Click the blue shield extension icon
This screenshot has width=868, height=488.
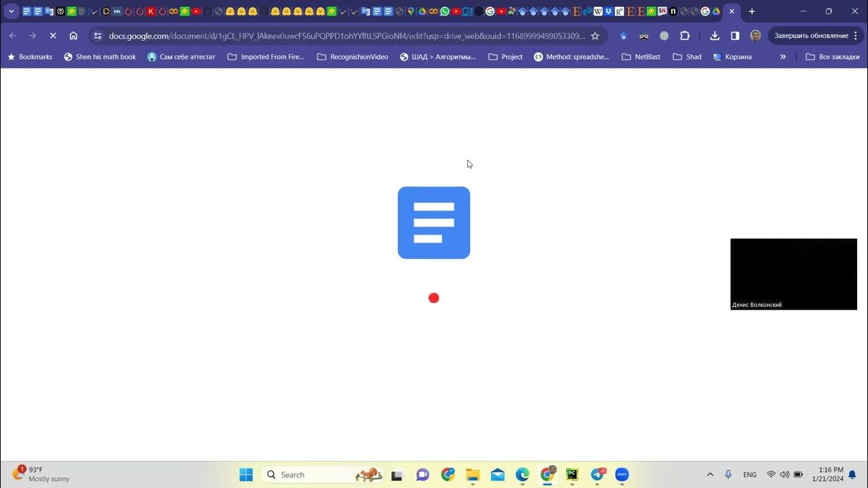coord(623,36)
